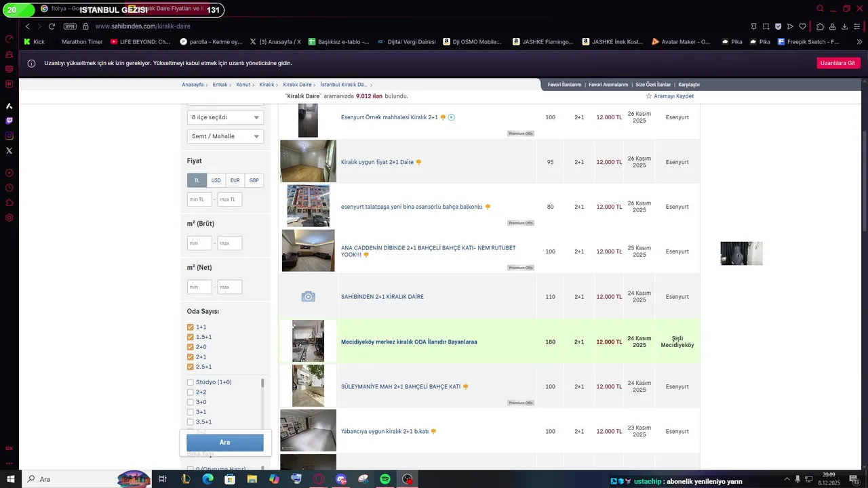Uncheck the 1+1 room filter
The image size is (868, 488).
point(191,327)
